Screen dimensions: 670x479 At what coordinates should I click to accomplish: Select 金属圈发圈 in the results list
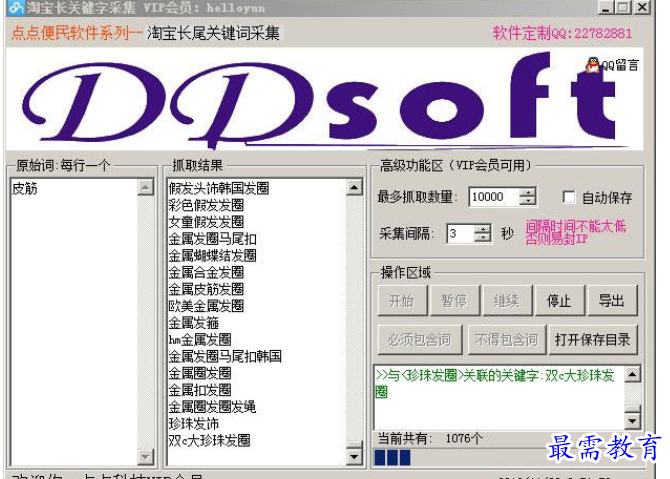200,373
